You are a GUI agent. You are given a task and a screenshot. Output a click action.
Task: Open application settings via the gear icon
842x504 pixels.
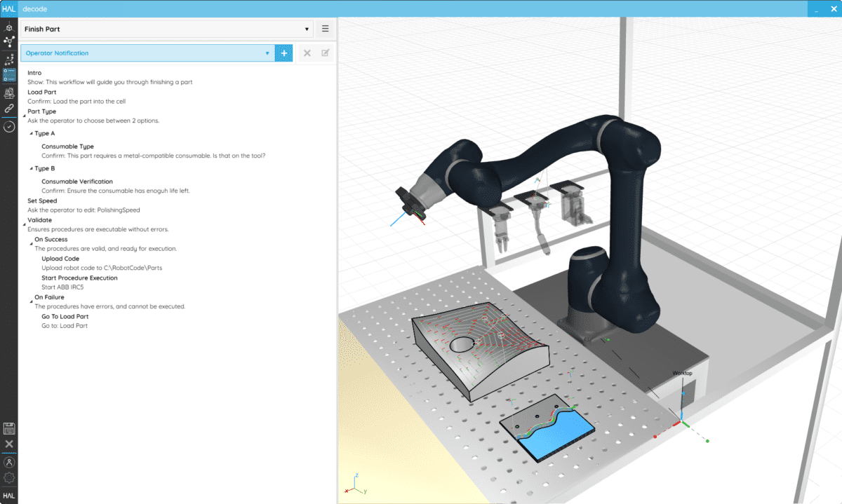[9, 478]
